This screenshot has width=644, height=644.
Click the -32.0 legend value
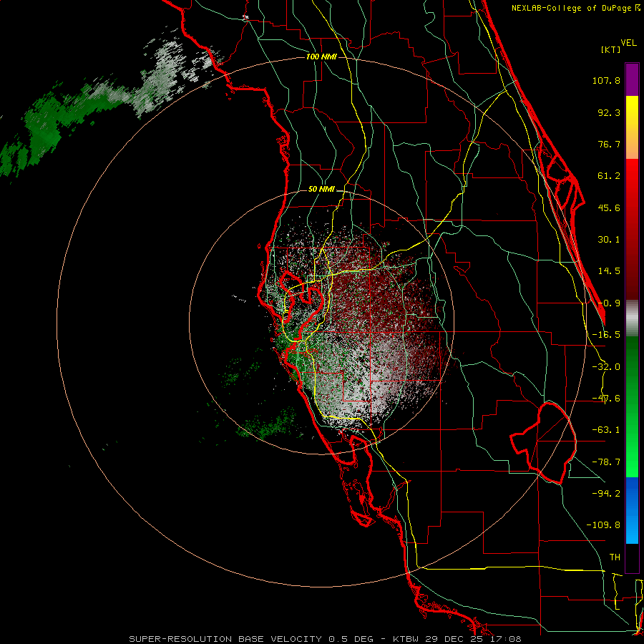(606, 367)
